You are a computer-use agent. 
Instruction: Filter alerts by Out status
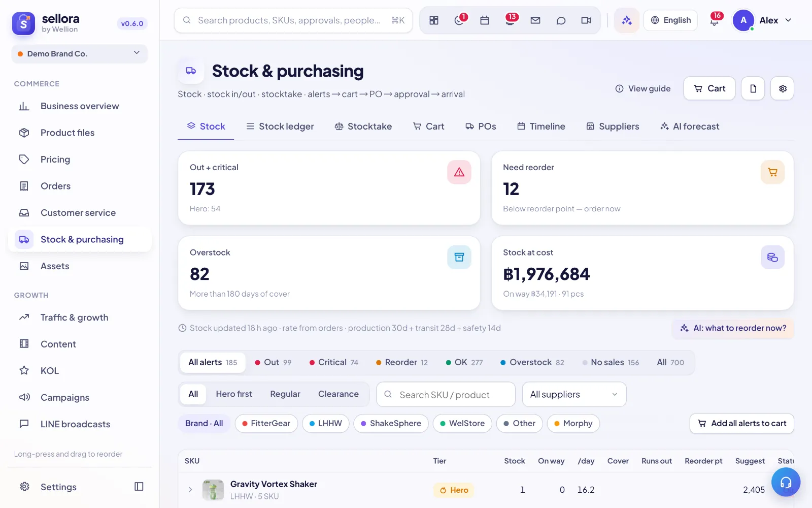(273, 363)
